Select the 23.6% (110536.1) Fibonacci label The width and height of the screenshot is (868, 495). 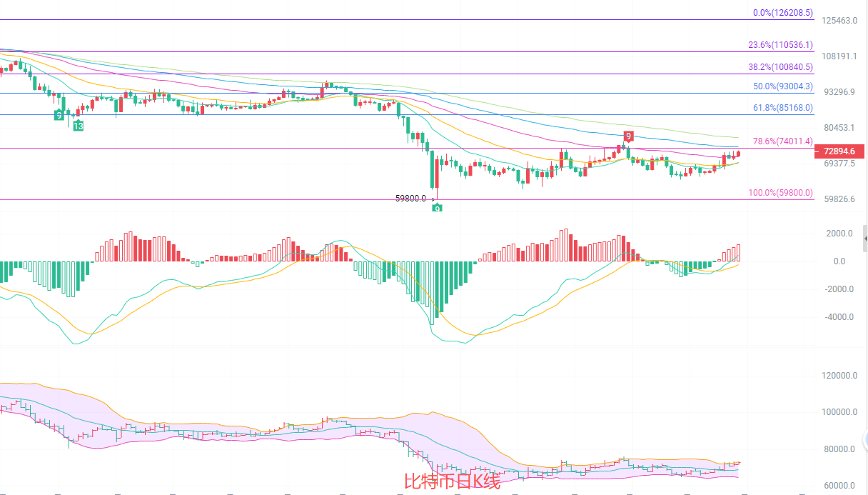coord(780,45)
